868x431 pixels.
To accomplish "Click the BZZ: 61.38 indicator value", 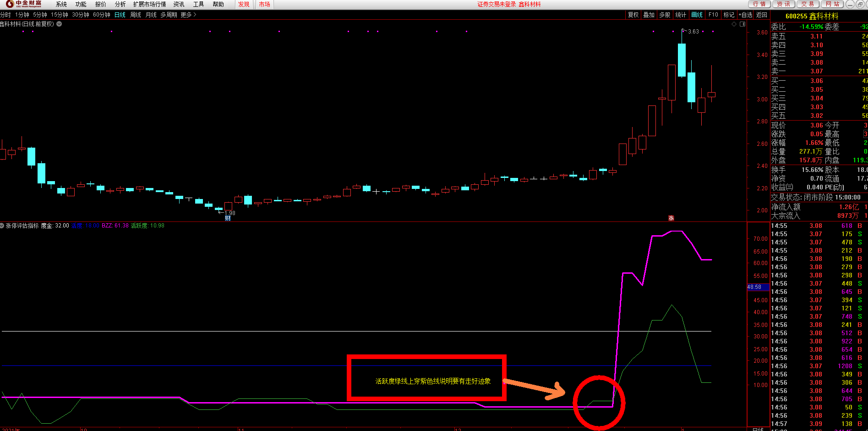I will pos(115,226).
